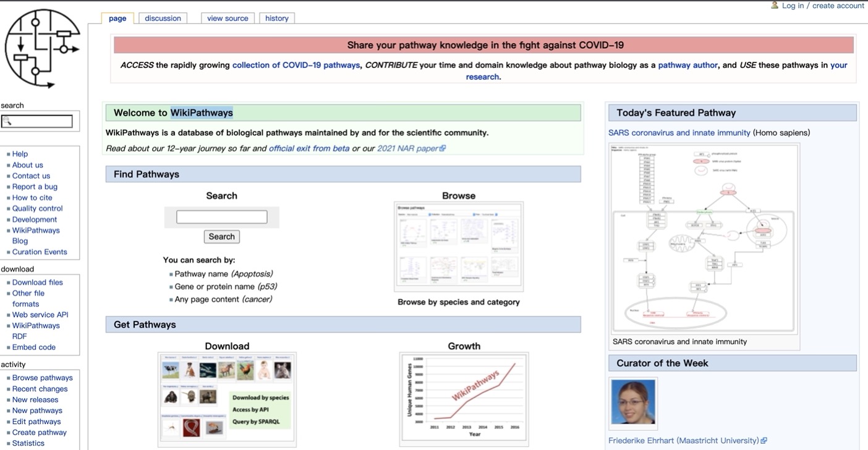Follow the pathway author link

687,65
